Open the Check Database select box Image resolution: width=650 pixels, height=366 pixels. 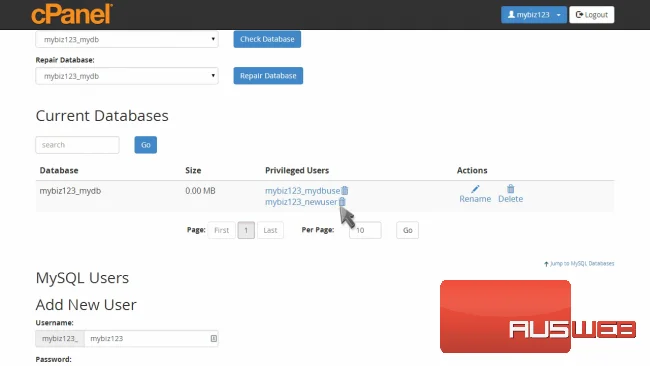pyautogui.click(x=127, y=39)
